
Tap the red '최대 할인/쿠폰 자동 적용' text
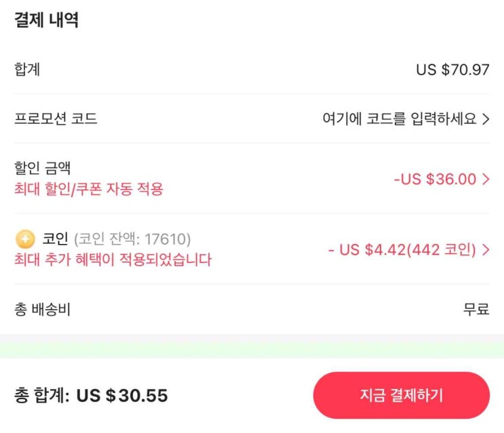[89, 189]
